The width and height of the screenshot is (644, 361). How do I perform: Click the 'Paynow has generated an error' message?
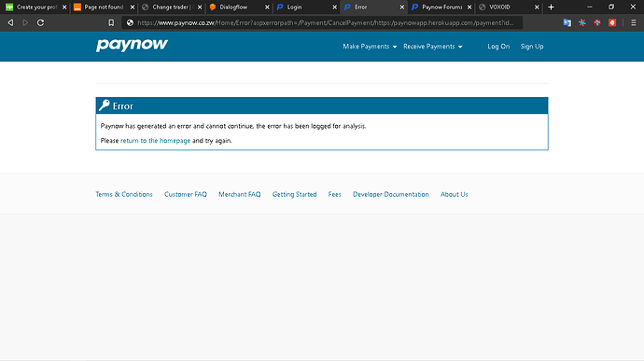point(233,126)
